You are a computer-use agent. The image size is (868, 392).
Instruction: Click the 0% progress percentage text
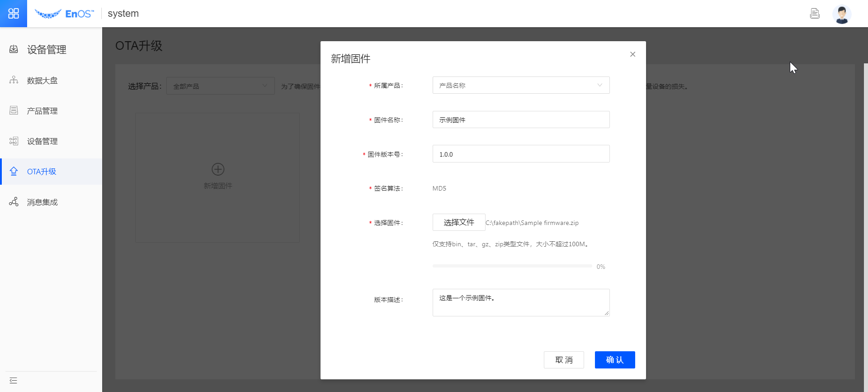[x=601, y=267]
